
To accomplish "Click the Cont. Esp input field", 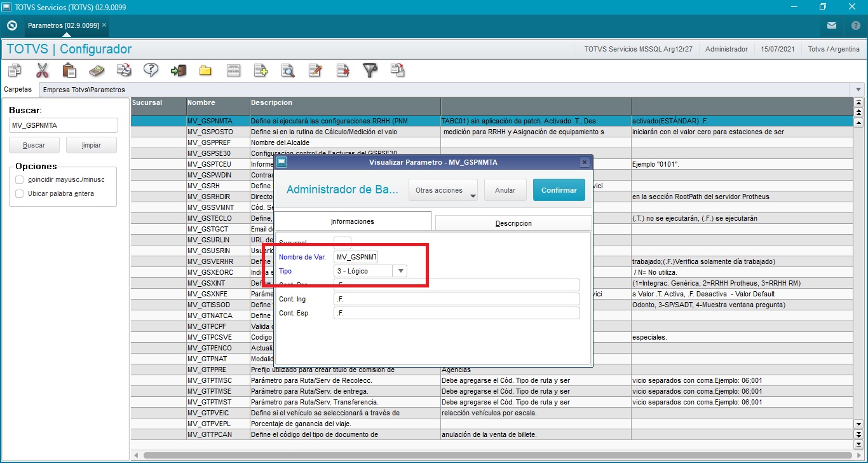I will [x=457, y=313].
